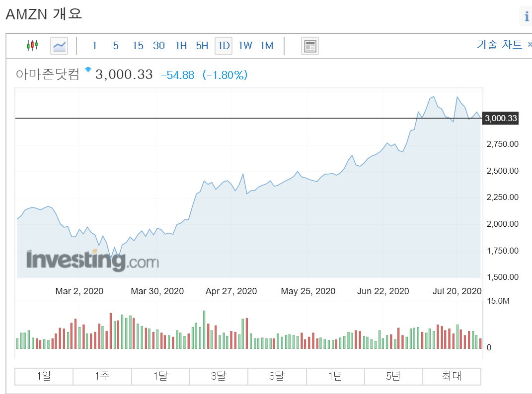Open the news overlay icon in toolbar

pyautogui.click(x=310, y=46)
